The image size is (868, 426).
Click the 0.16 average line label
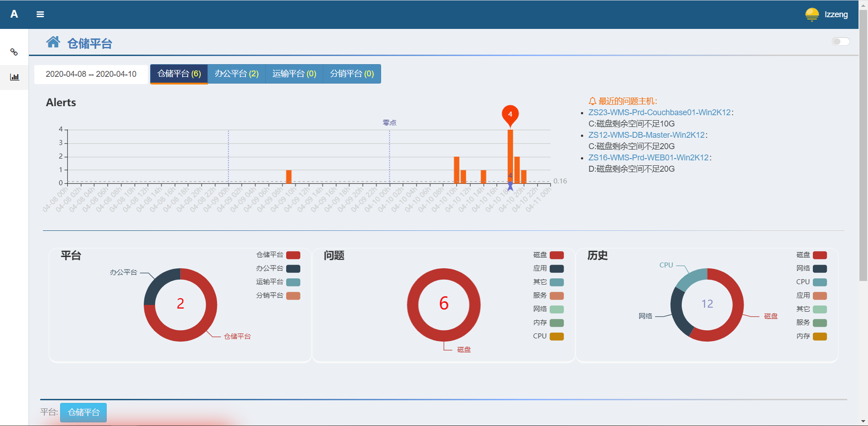pyautogui.click(x=560, y=181)
